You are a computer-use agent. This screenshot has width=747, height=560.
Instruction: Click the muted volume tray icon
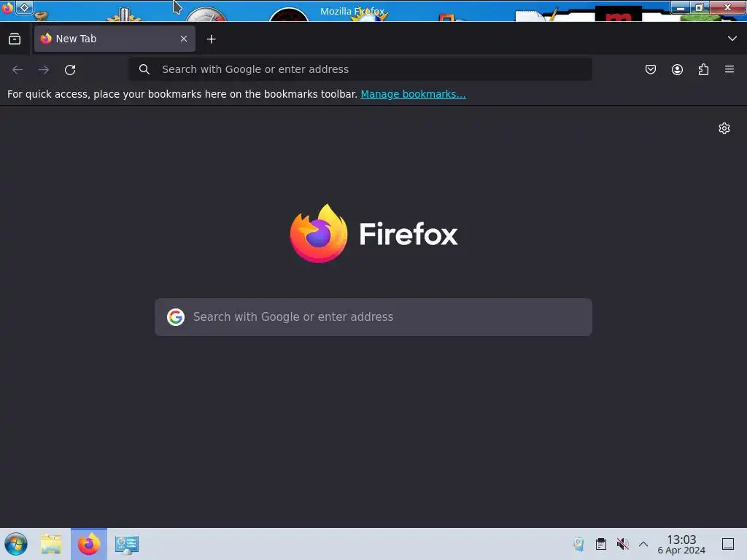point(622,544)
